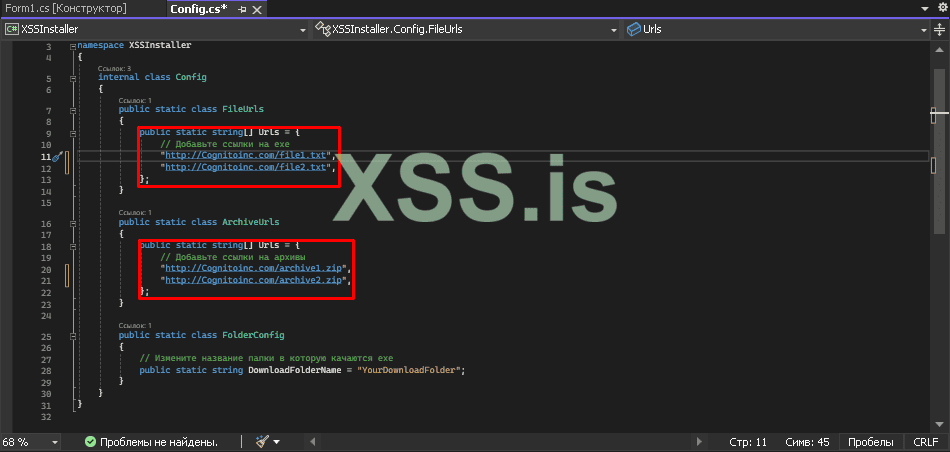Click the horizontal scrollbar track
This screenshot has height=452, width=950.
[x=505, y=442]
